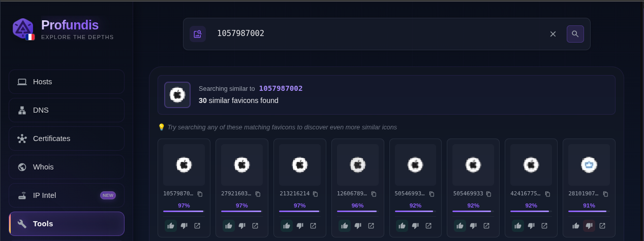The width and height of the screenshot is (644, 241).
Task: Go to the DNS sidebar item
Action: [67, 110]
